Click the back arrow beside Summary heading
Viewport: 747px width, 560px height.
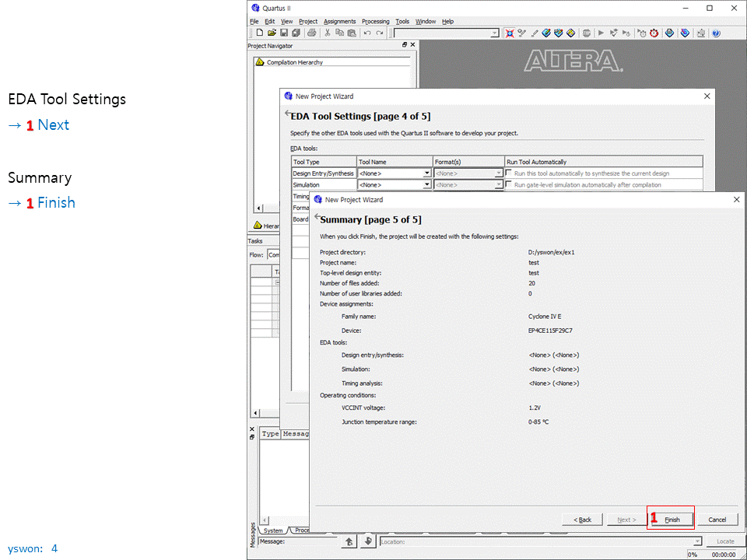tap(317, 217)
